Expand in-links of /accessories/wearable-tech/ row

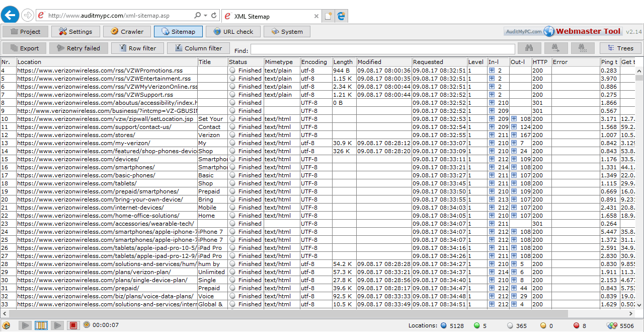click(492, 224)
